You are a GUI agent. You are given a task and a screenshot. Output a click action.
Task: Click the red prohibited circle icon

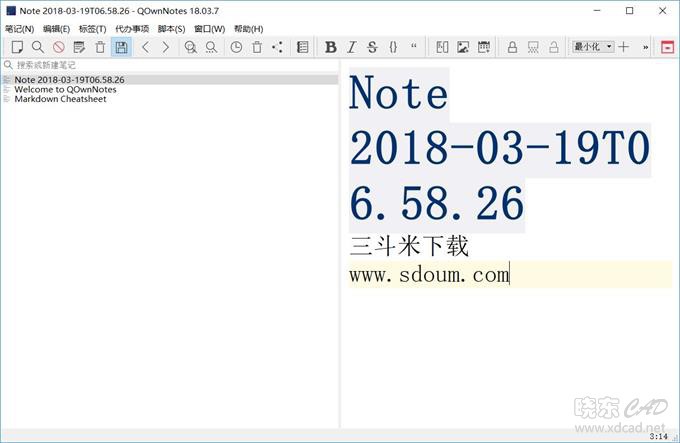tap(59, 47)
